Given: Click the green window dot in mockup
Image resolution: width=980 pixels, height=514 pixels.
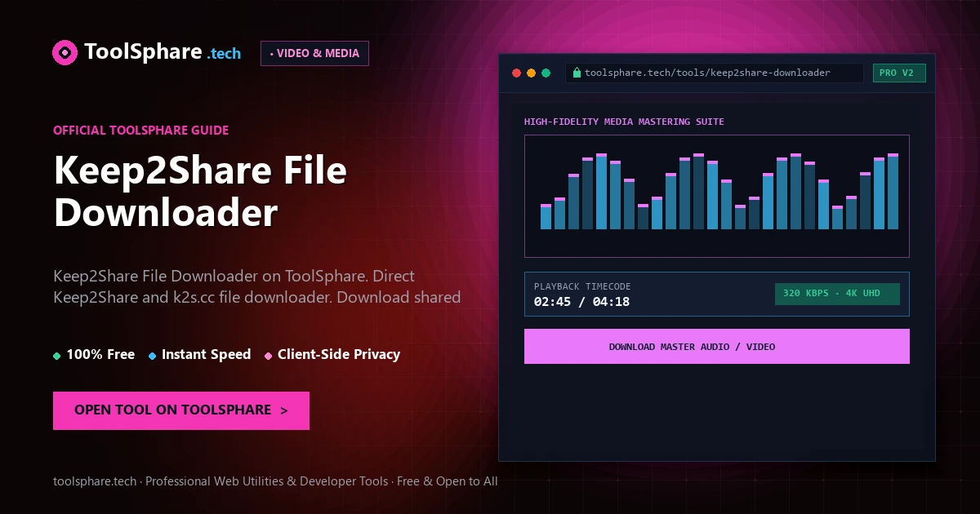Looking at the screenshot, I should (x=546, y=73).
